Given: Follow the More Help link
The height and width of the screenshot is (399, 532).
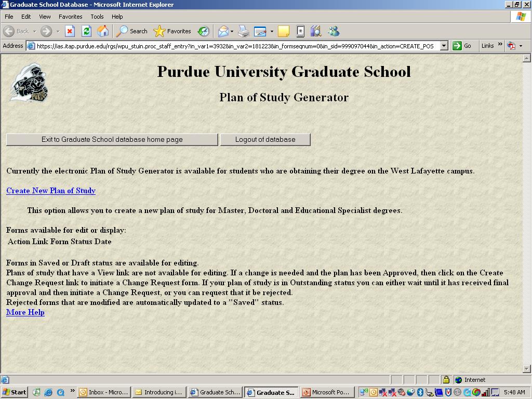Looking at the screenshot, I should (25, 312).
